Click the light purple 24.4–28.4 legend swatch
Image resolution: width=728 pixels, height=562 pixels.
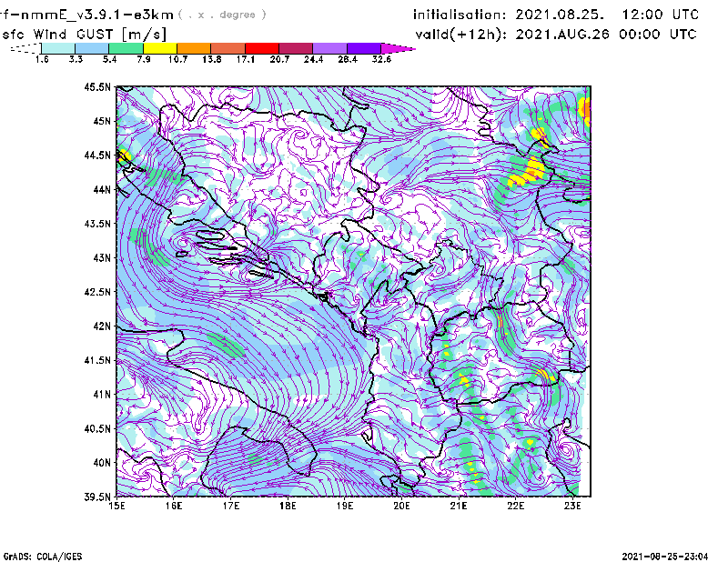pos(330,48)
